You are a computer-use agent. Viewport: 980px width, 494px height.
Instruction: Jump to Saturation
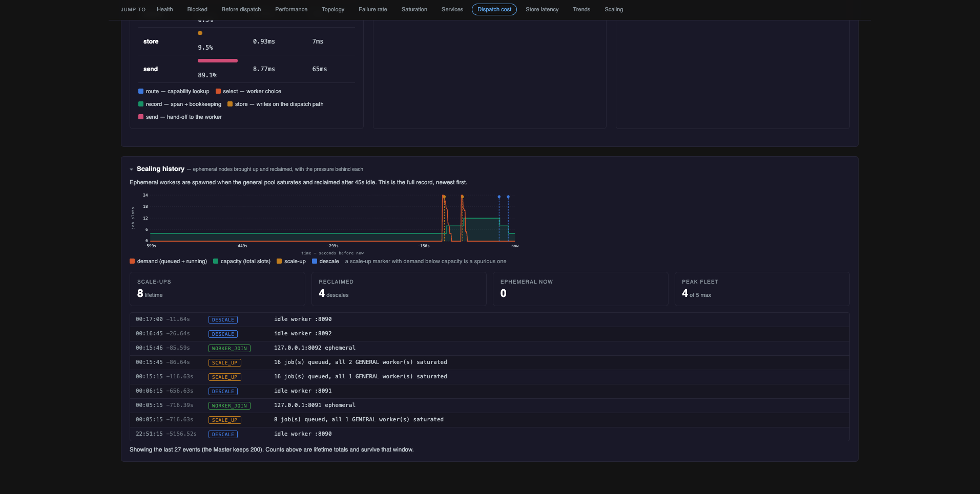414,9
